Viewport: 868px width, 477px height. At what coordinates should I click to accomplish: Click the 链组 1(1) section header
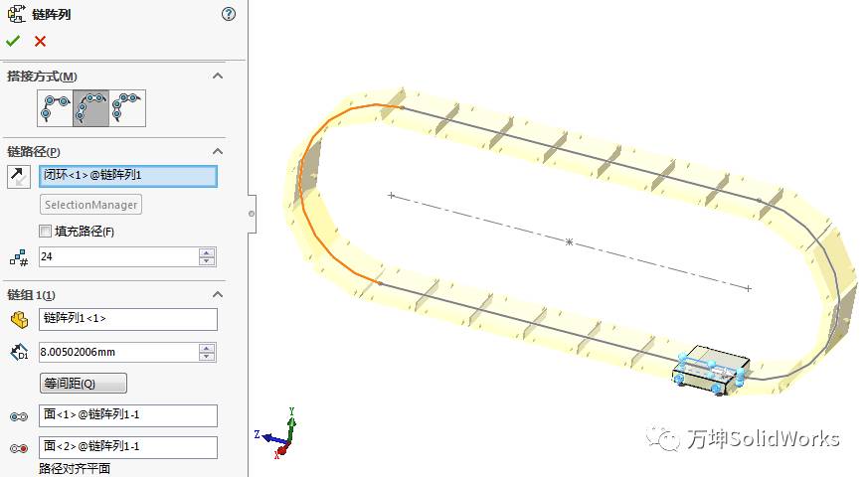[31, 295]
